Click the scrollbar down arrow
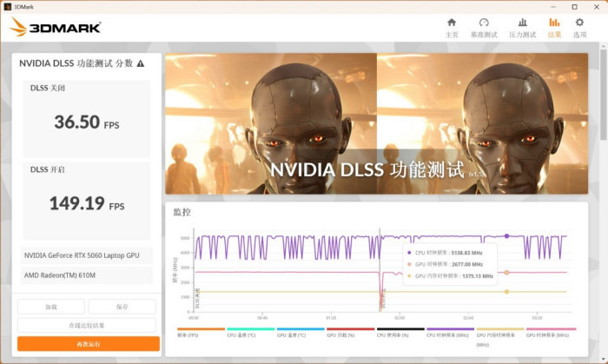 pyautogui.click(x=603, y=360)
